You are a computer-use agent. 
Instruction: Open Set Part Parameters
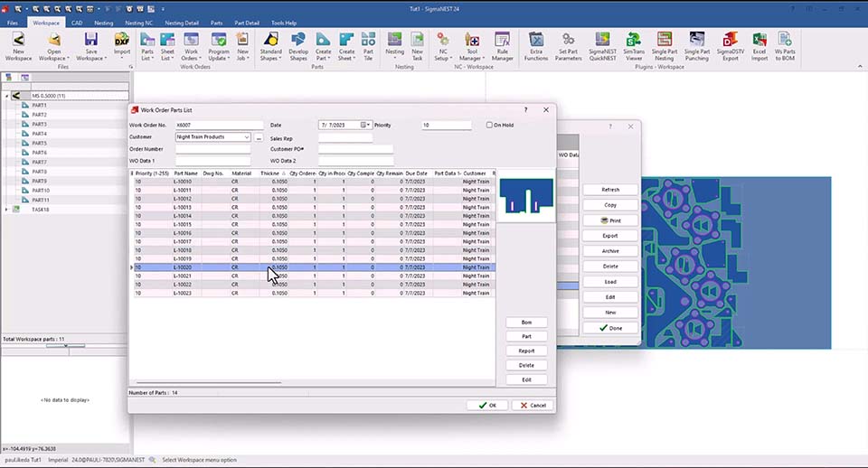tap(568, 46)
